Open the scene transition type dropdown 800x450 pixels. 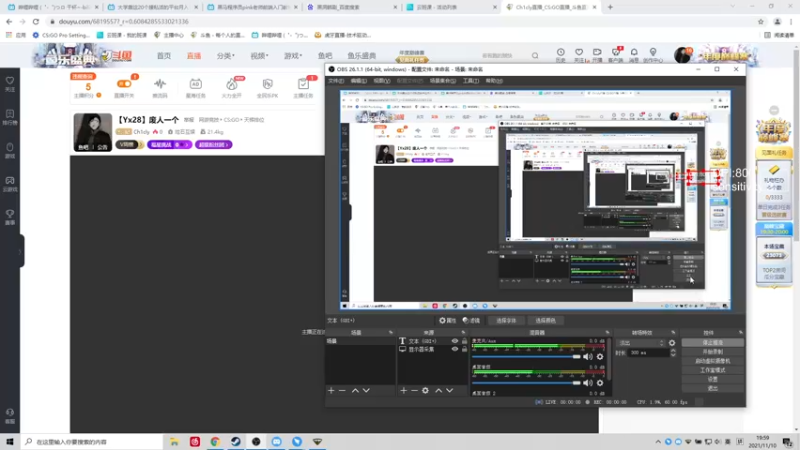641,343
